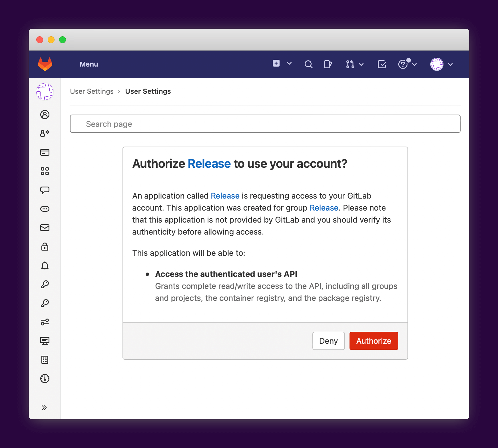Open the user avatar dropdown in top bar
Screen dimensions: 498x448
(x=441, y=64)
